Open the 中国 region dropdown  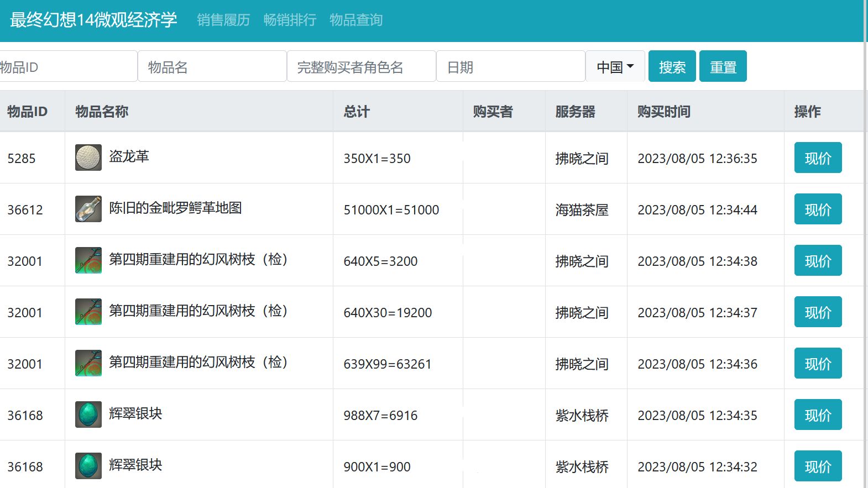coord(615,66)
